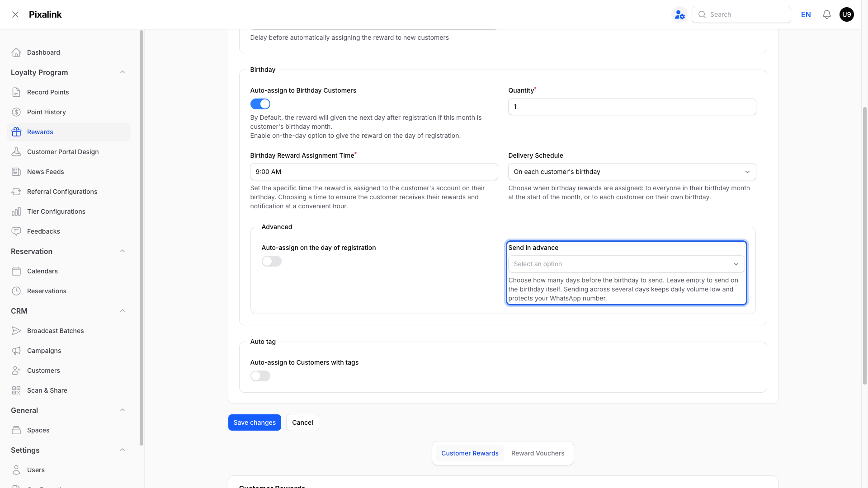
Task: Click the Point History coin icon
Action: tap(16, 112)
